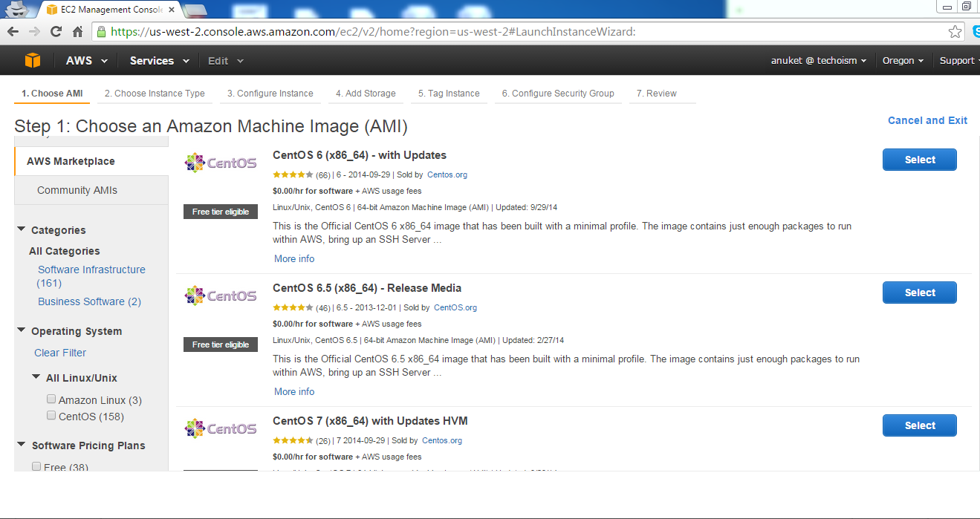Screen dimensions: 980x519
Task: Collapse the Categories filter section
Action: tap(22, 229)
